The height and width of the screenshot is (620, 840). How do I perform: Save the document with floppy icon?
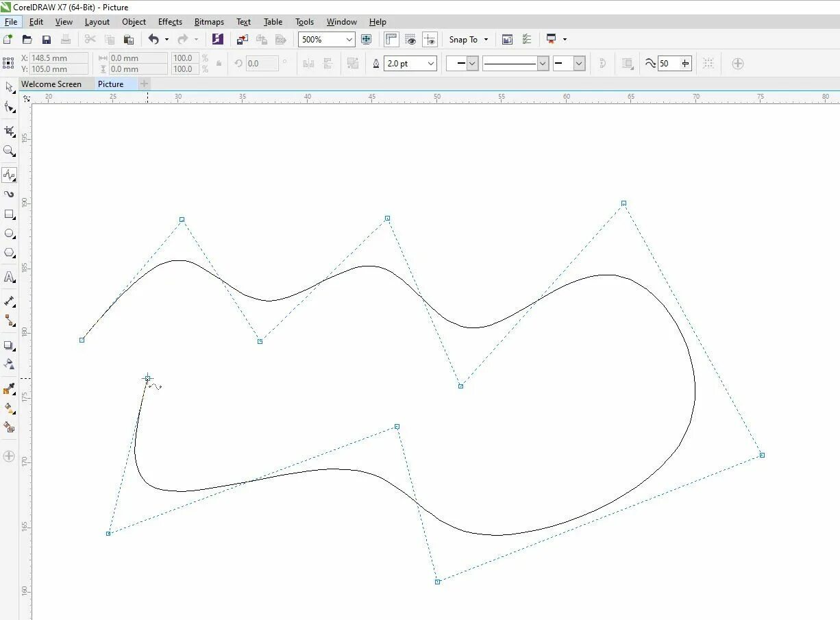pos(47,40)
